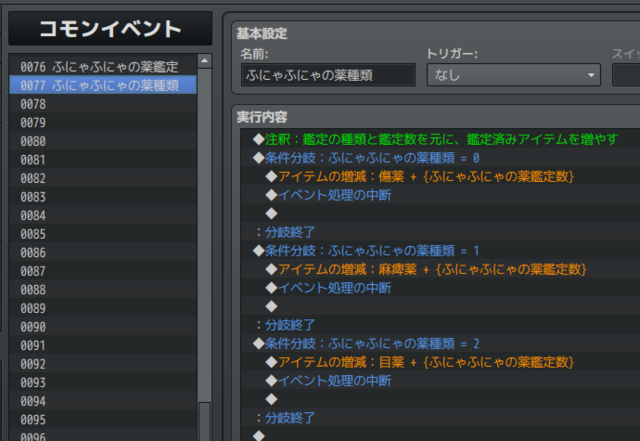Open the トリガー dropdown set to なし
The width and height of the screenshot is (640, 441).
coord(513,75)
